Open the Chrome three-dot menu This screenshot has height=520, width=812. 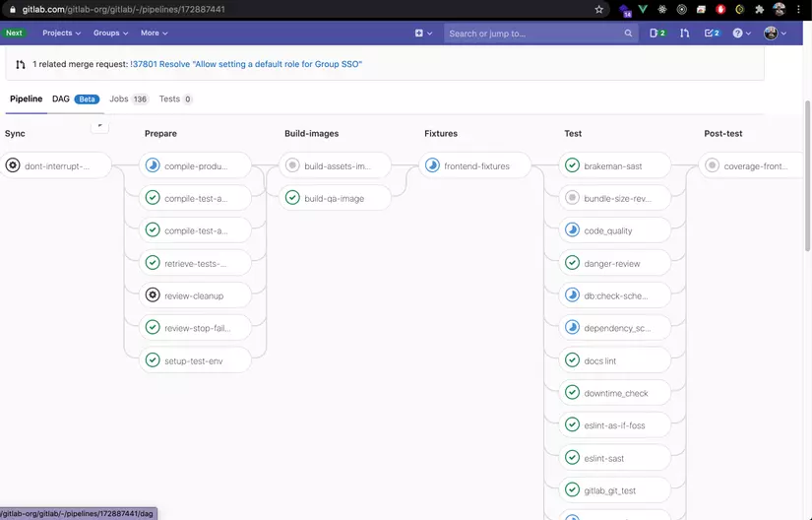798,9
